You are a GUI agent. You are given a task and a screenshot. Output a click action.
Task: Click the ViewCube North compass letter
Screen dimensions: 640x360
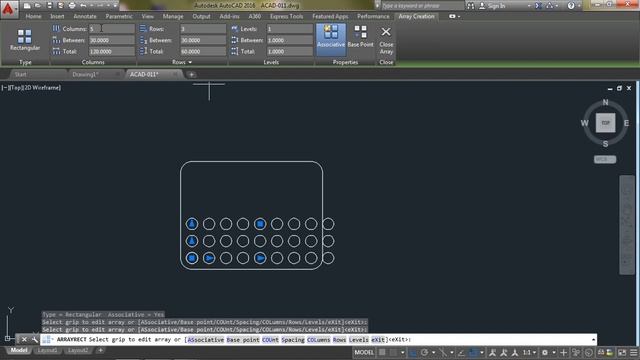click(605, 102)
